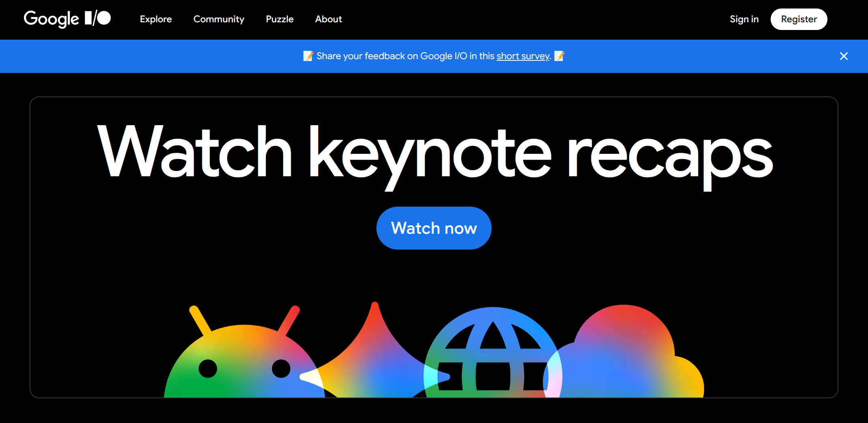868x423 pixels.
Task: Click the memo emoji after 'short survey'
Action: pos(559,56)
